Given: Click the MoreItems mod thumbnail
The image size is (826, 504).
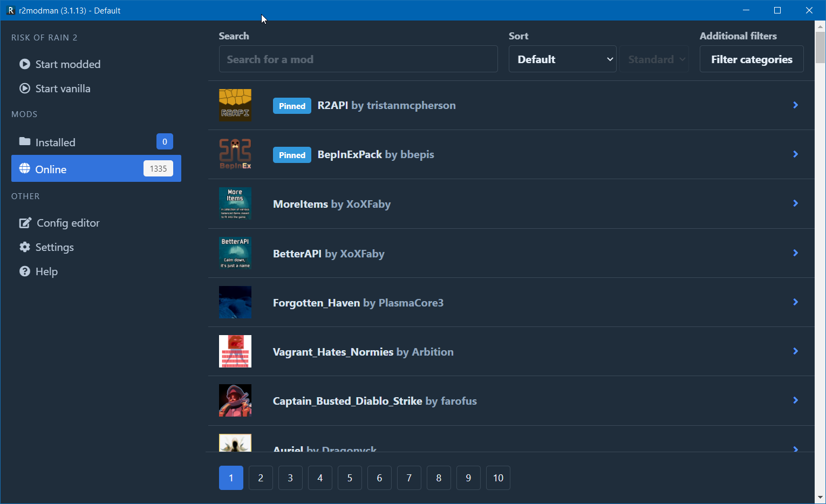Looking at the screenshot, I should [x=235, y=203].
